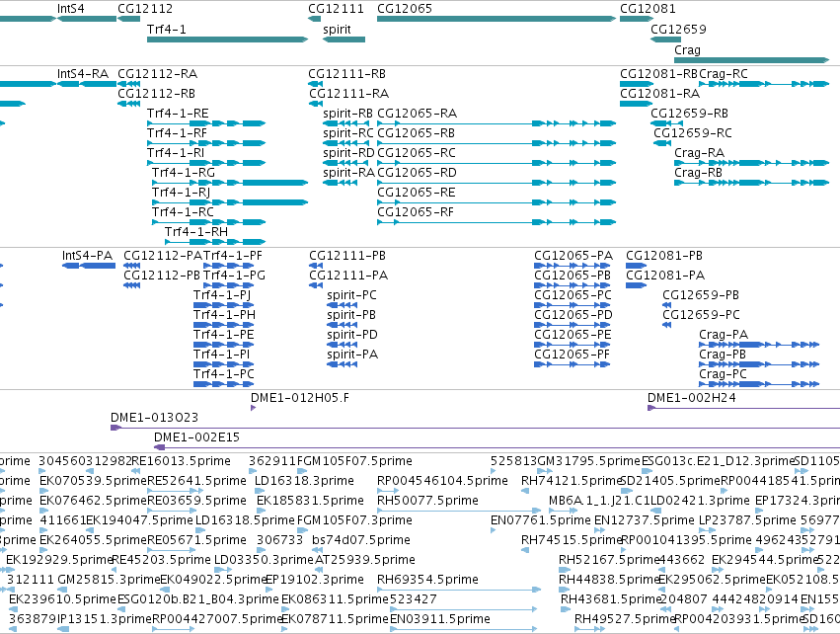Click the CG12111 gene label
This screenshot has height=634, width=840.
click(x=336, y=9)
